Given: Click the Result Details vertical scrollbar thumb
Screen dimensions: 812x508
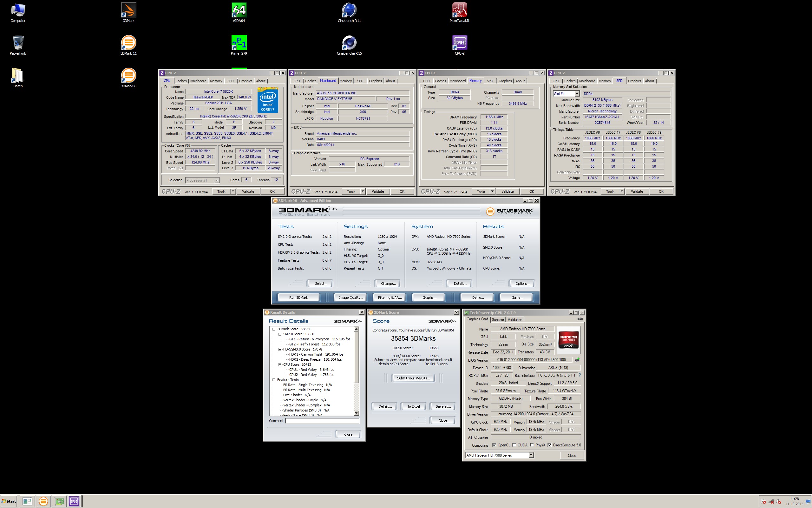Looking at the screenshot, I should click(x=356, y=357).
